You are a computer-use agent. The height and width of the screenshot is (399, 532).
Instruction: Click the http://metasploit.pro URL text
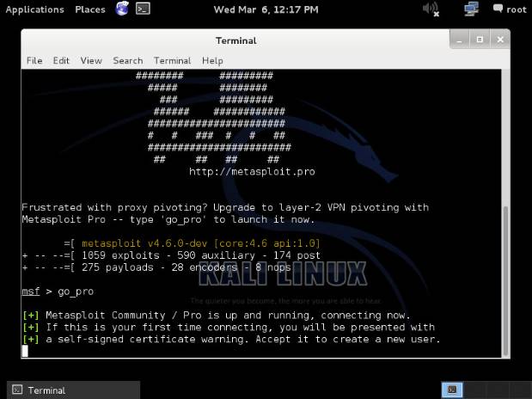(252, 171)
